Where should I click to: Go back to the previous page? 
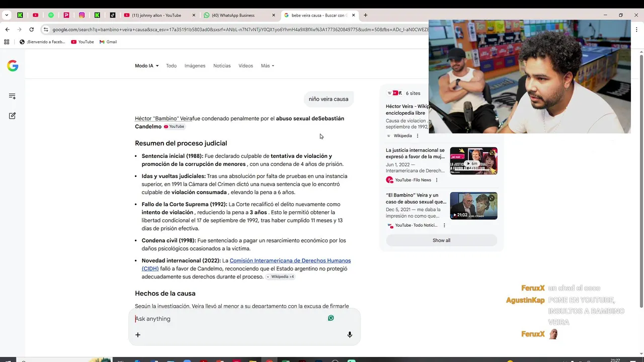7,30
